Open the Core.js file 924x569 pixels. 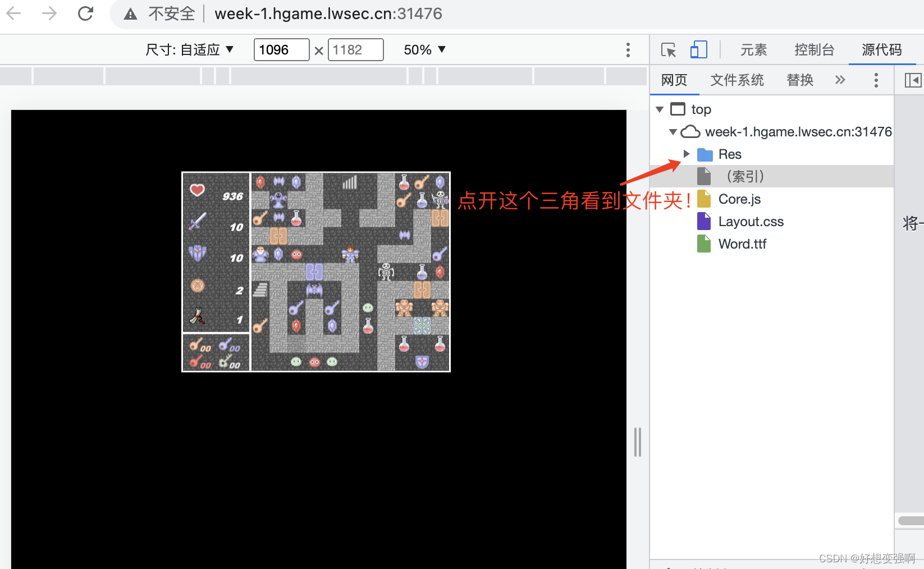pos(739,199)
